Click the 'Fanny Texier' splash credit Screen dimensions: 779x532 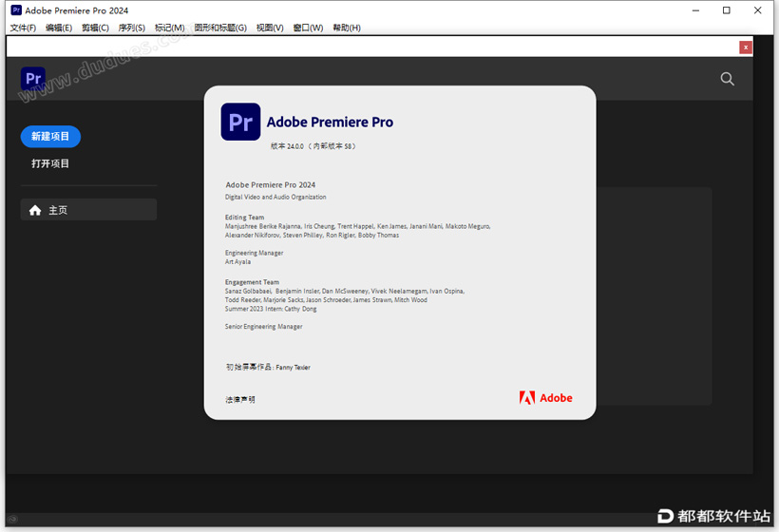pos(294,368)
